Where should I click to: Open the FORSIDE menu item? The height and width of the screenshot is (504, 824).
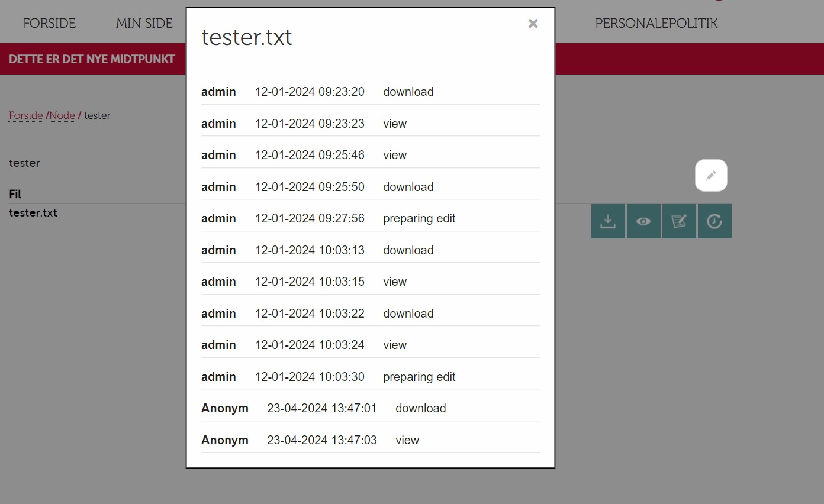point(50,24)
